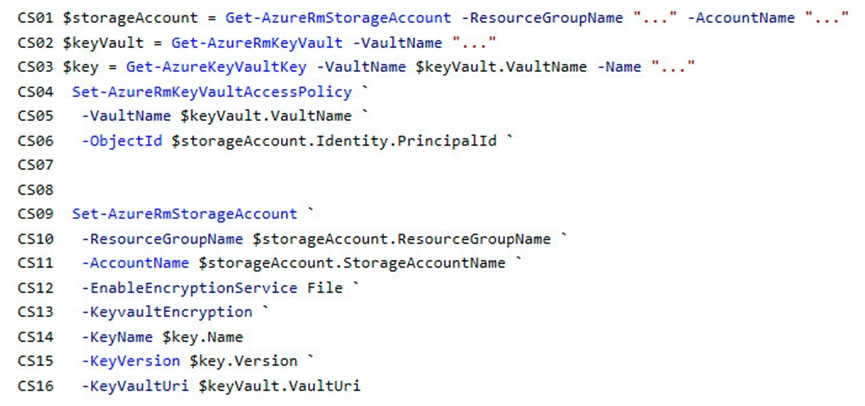Viewport: 865px width, 406px height.
Task: Click the -AccountName string value on CS01
Action: coord(827,18)
